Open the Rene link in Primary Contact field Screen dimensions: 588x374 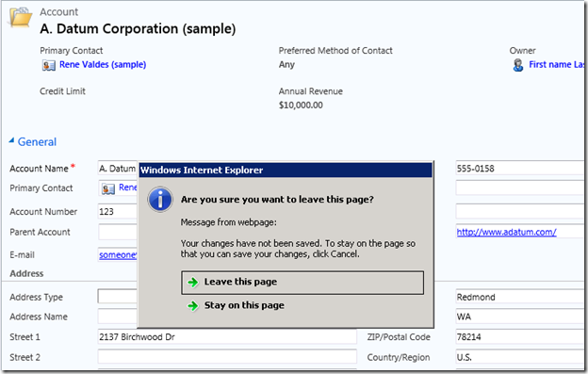pyautogui.click(x=127, y=187)
